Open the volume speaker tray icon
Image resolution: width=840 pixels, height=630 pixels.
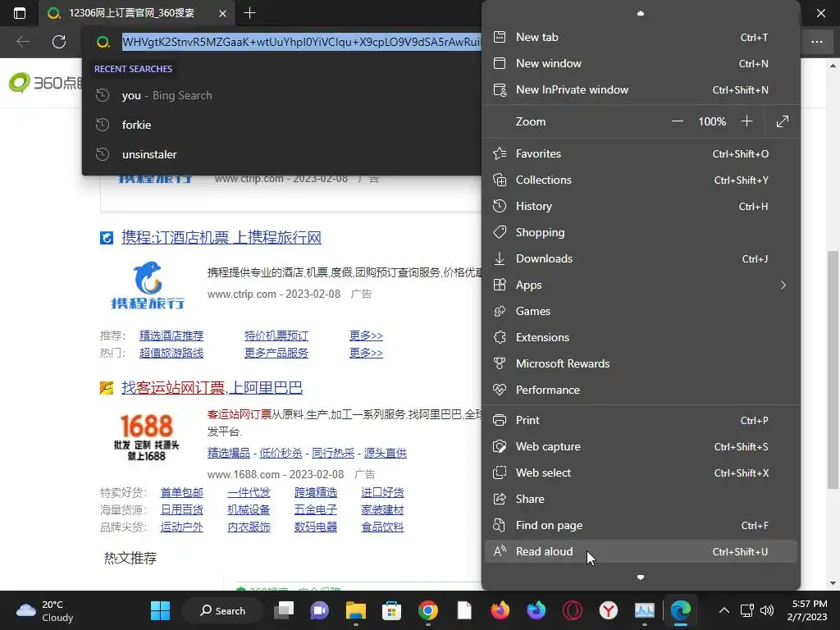767,610
